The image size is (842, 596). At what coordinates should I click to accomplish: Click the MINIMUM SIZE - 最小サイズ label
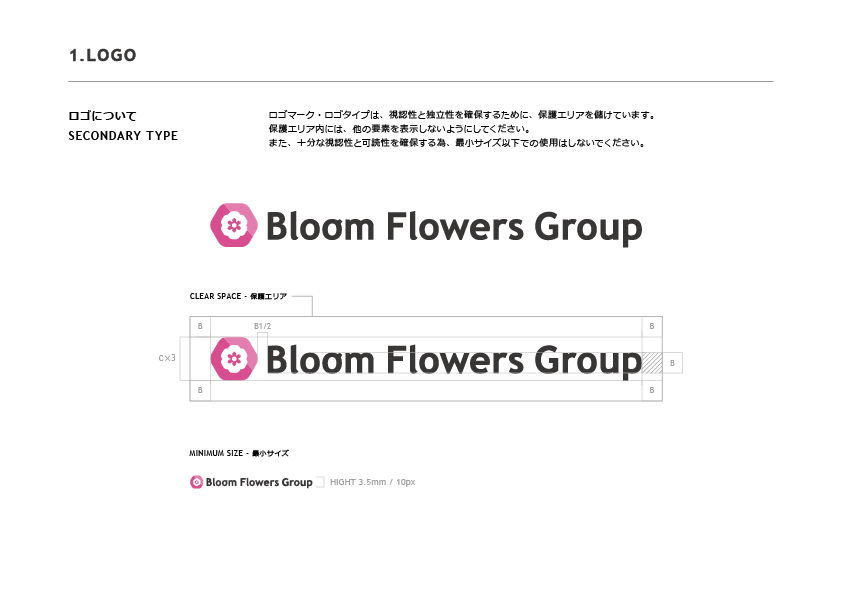[239, 453]
